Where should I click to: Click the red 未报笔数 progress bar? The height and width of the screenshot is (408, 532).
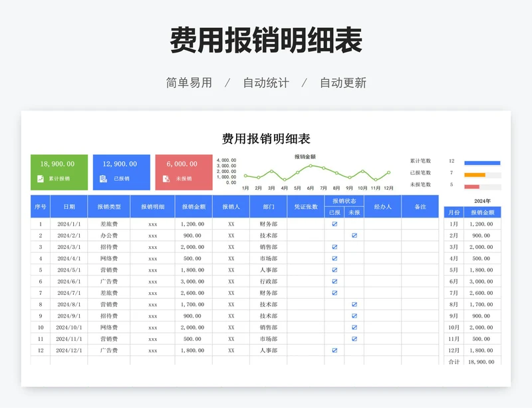471,187
